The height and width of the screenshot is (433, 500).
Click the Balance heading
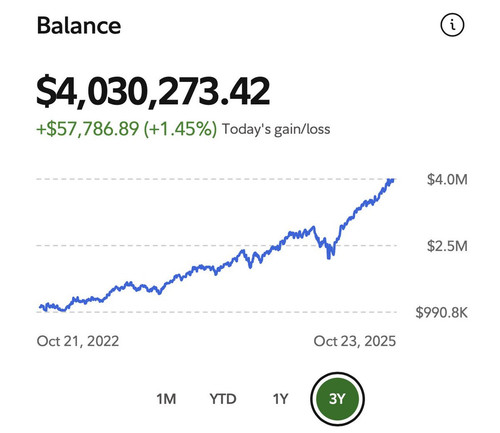79,26
